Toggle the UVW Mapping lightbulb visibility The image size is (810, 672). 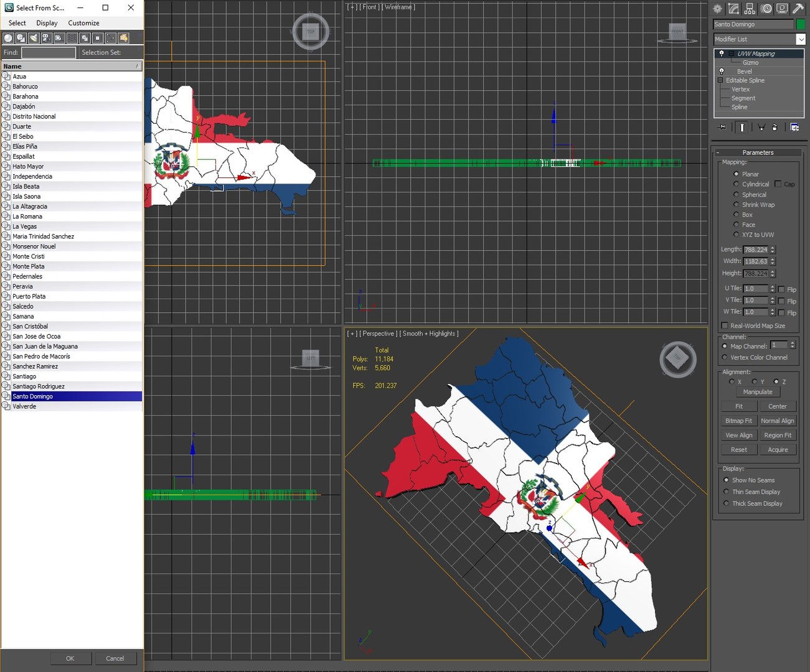pos(722,54)
